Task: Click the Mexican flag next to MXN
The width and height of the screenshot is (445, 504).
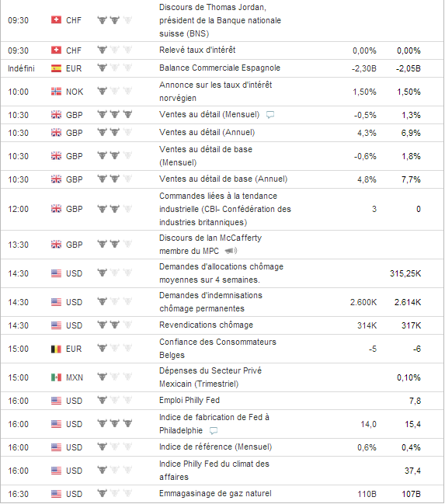Action: (56, 377)
